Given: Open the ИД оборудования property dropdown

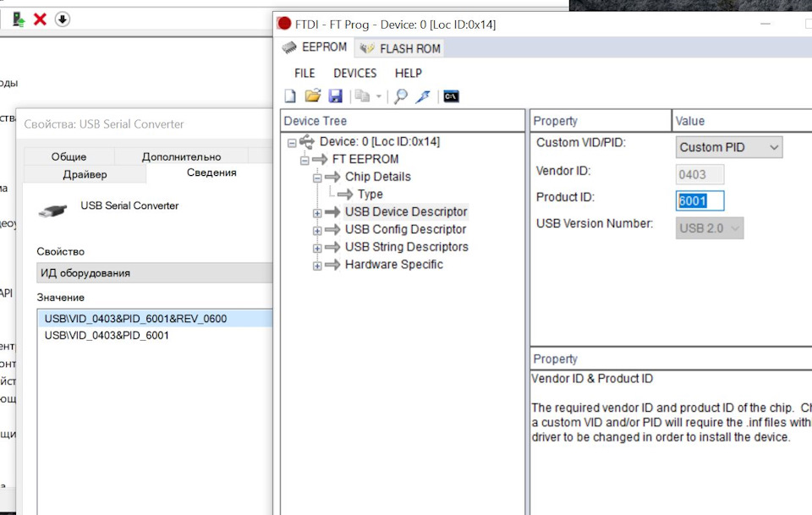Looking at the screenshot, I should click(x=154, y=273).
